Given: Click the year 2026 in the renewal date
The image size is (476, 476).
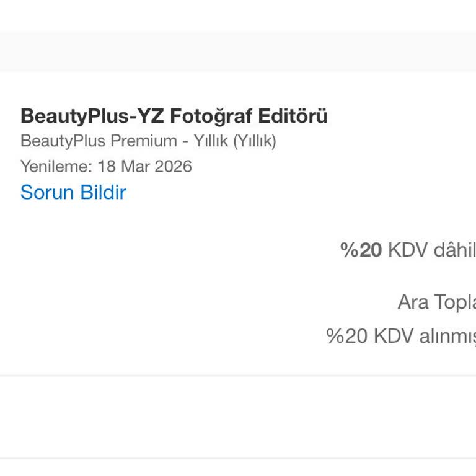Looking at the screenshot, I should point(174,167).
